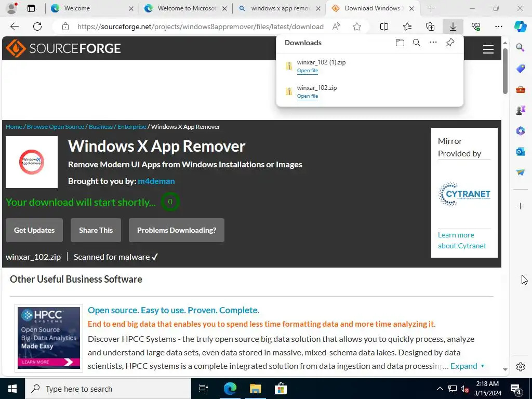Open sidebar Tools briefcase icon
Viewport: 532px width, 399px height.
[520, 89]
